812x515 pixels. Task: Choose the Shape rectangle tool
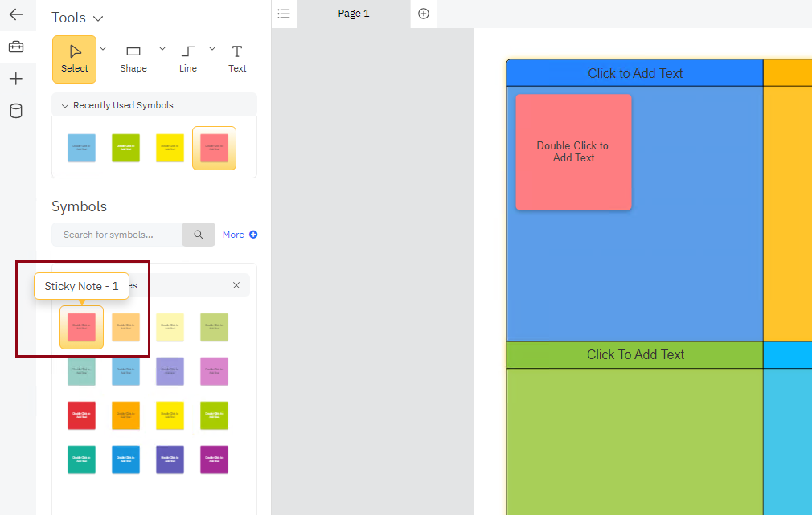(133, 59)
